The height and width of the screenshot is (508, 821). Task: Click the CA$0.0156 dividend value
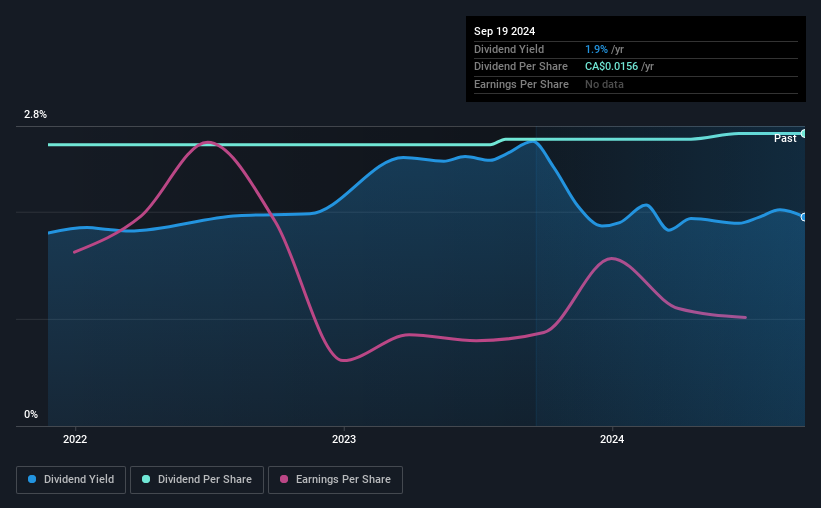tap(612, 67)
